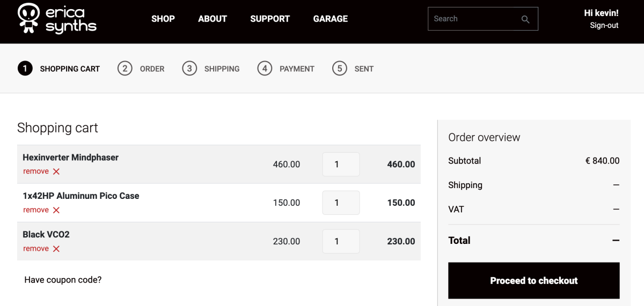Image resolution: width=644 pixels, height=306 pixels.
Task: Go to the SENT step label
Action: tap(364, 69)
